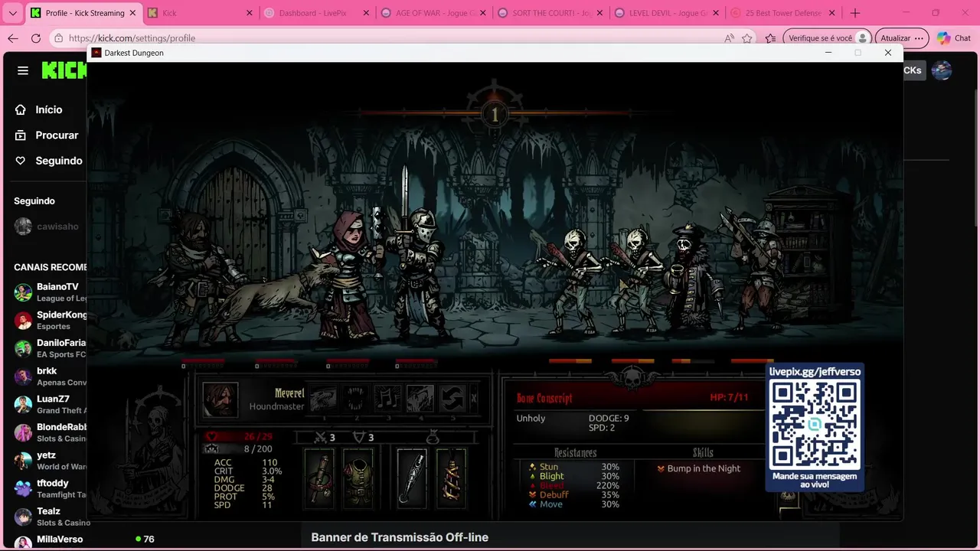This screenshot has height=551, width=980.
Task: Click the weapon club equipment slot
Action: tap(320, 478)
